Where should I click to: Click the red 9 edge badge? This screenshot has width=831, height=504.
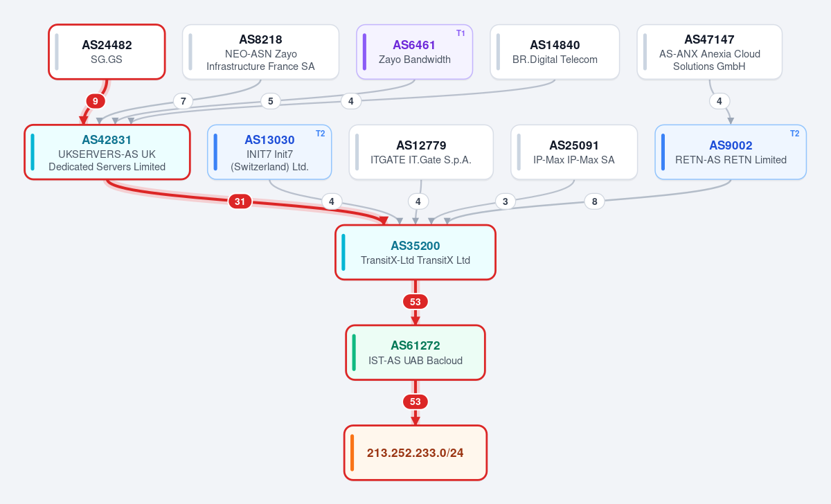click(x=96, y=101)
